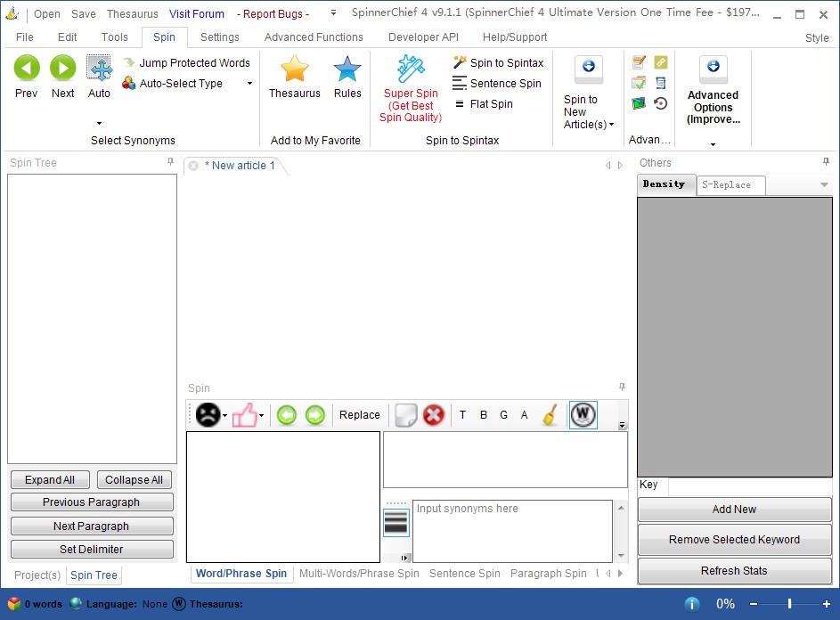Click the Set Delimiter button

(x=92, y=550)
